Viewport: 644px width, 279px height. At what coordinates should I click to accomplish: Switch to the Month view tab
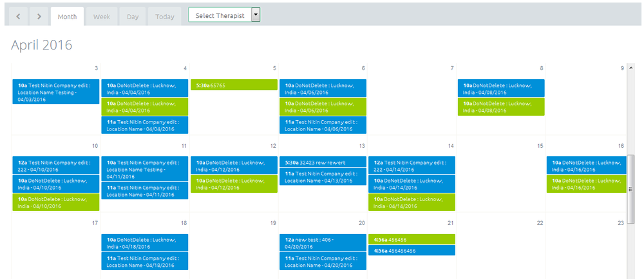(x=67, y=16)
